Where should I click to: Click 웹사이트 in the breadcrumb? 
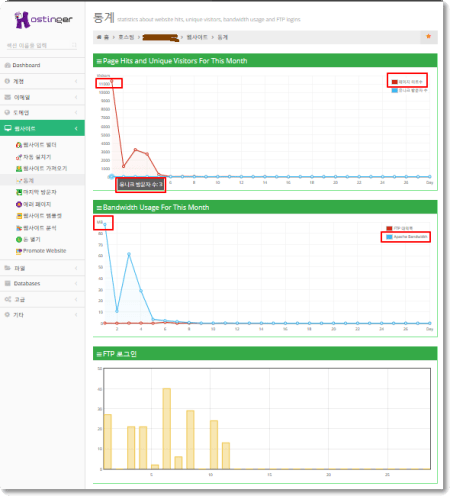197,37
